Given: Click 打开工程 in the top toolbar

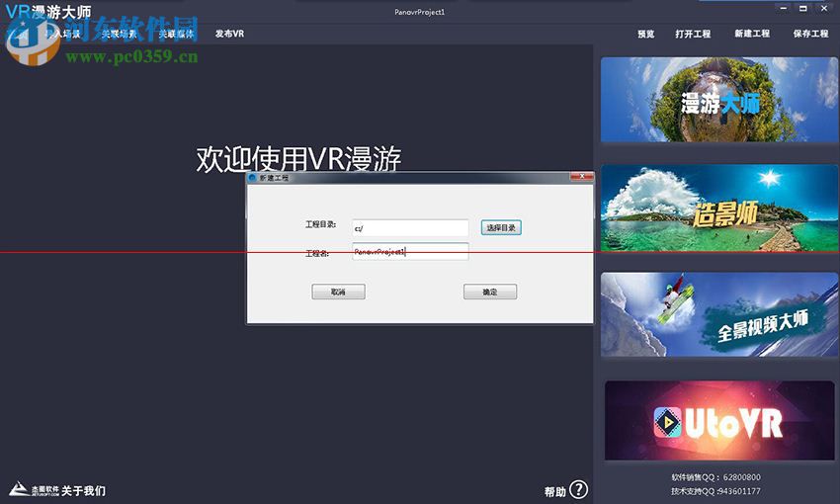Looking at the screenshot, I should pyautogui.click(x=693, y=34).
